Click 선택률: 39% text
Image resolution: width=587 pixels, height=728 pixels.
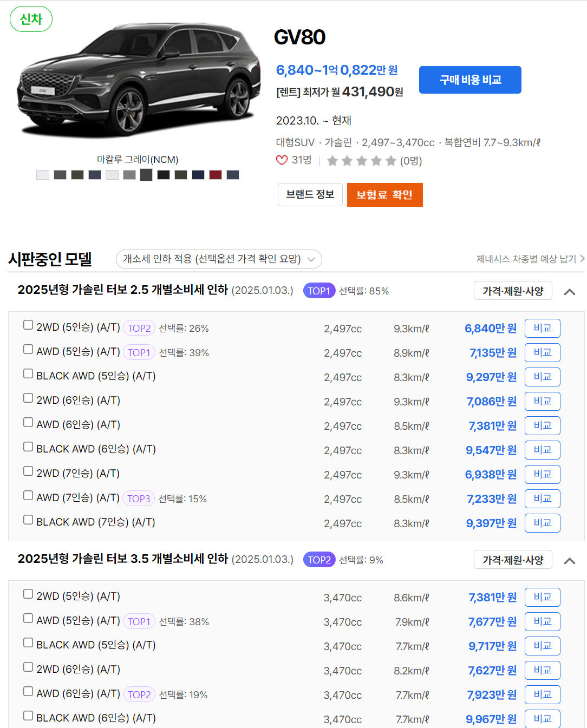(184, 353)
